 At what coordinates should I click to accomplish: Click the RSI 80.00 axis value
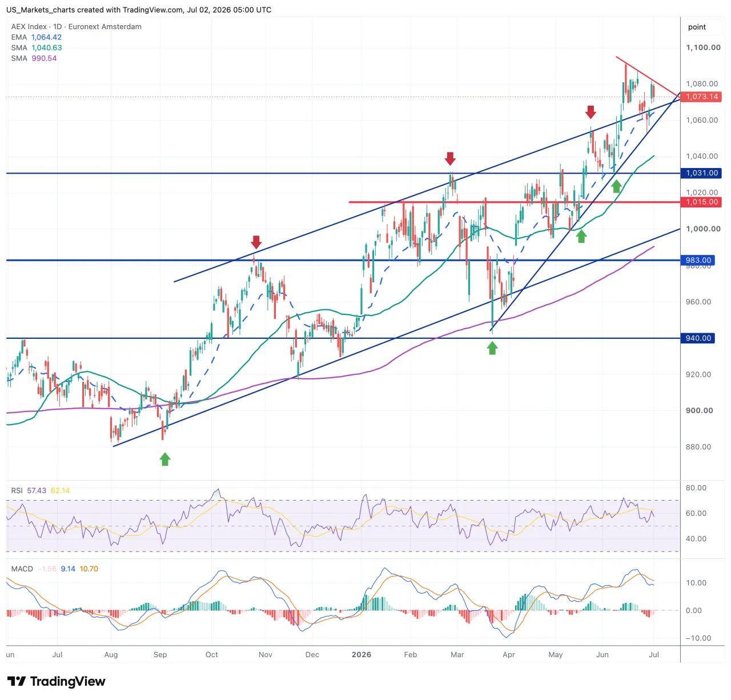(696, 488)
